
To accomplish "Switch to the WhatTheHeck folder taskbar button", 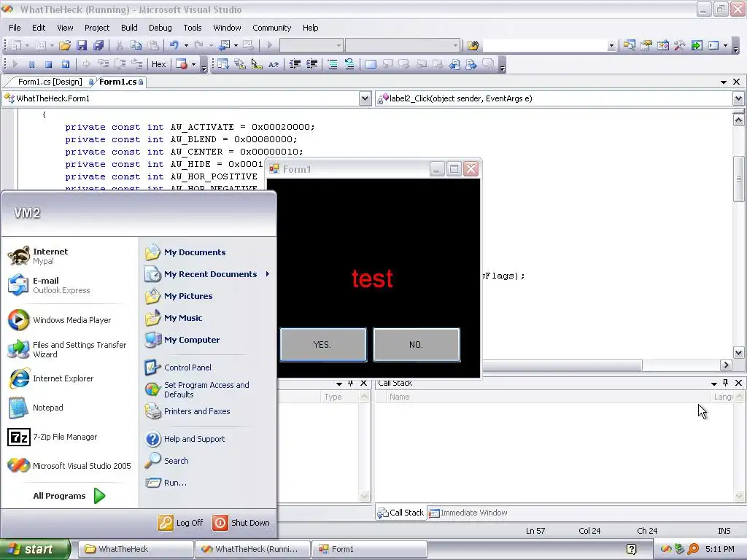I will [135, 550].
